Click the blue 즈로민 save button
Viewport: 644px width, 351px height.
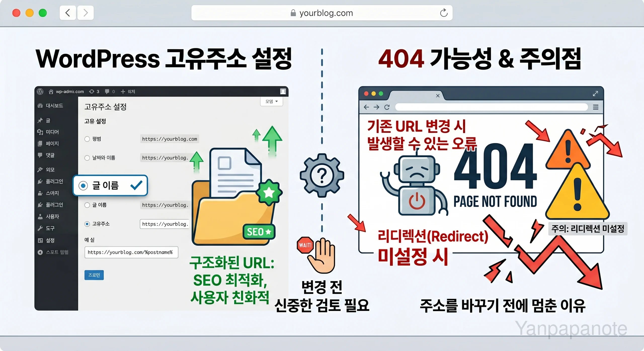pos(94,275)
